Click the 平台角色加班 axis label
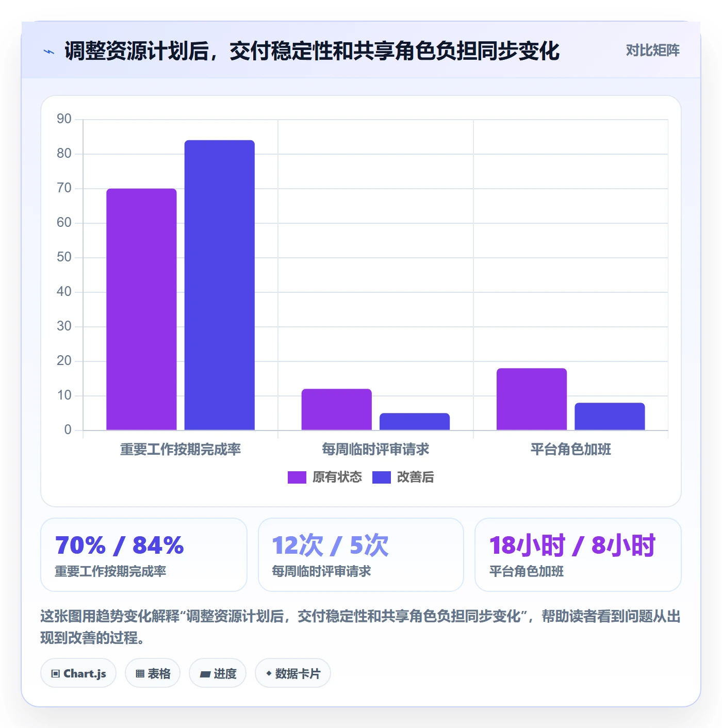 (x=571, y=450)
